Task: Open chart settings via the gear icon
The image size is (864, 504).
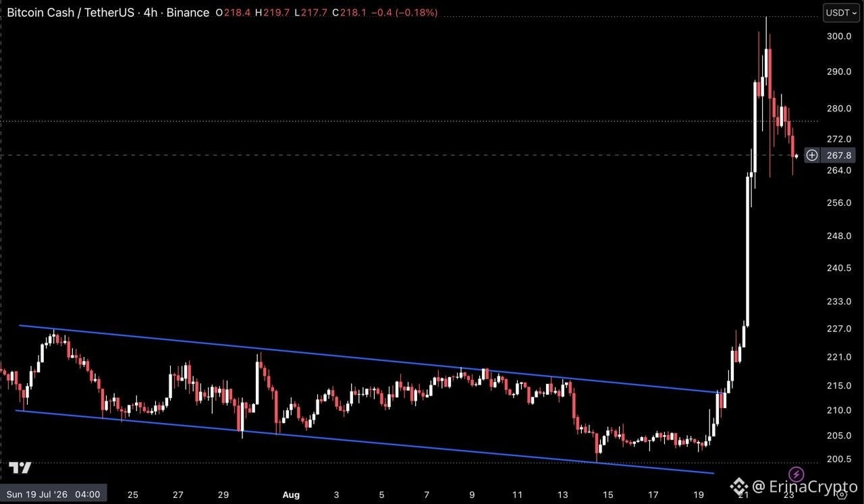Action: coord(840,495)
